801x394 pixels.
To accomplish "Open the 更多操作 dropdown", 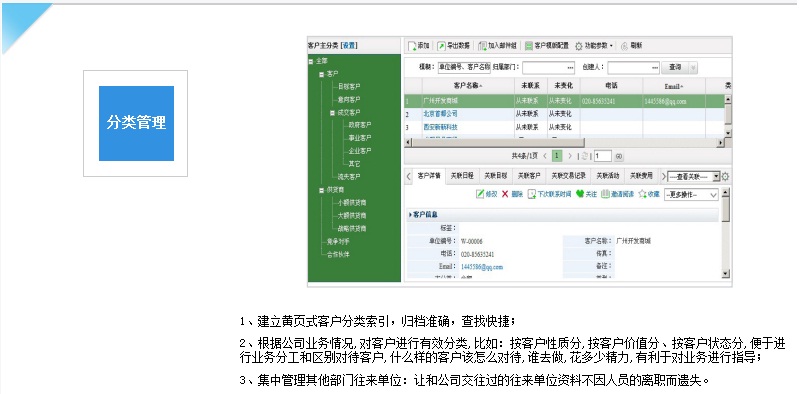I will point(691,195).
